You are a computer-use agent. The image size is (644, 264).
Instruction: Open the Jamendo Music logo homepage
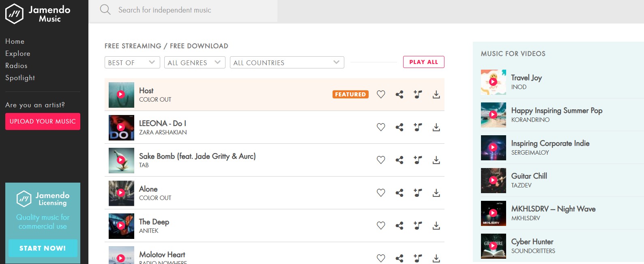coord(38,14)
